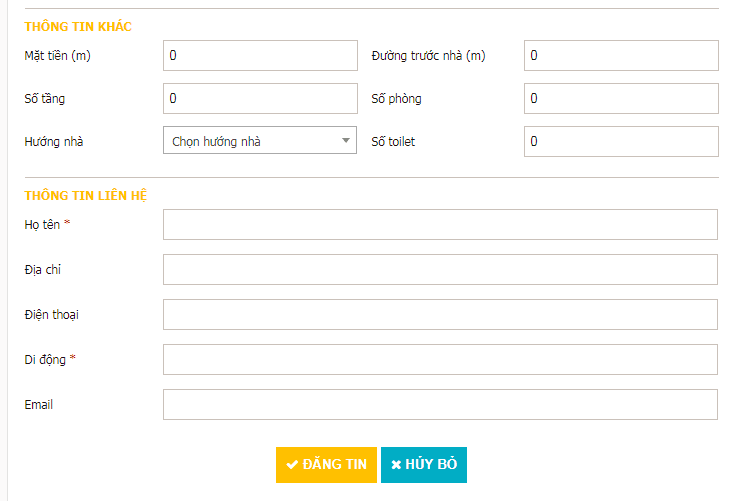Image resolution: width=736 pixels, height=501 pixels.
Task: Click the checkmark icon on Đăng tin
Action: click(292, 465)
